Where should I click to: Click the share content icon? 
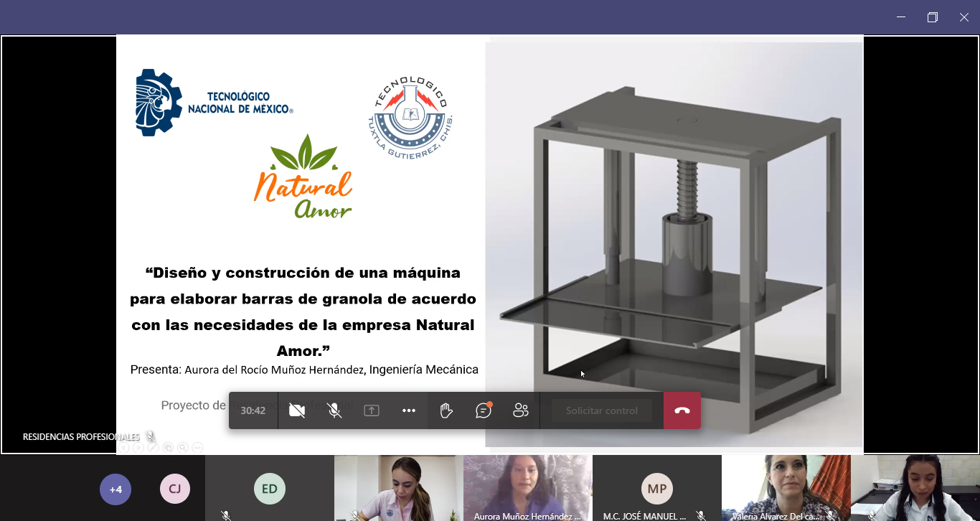[372, 410]
